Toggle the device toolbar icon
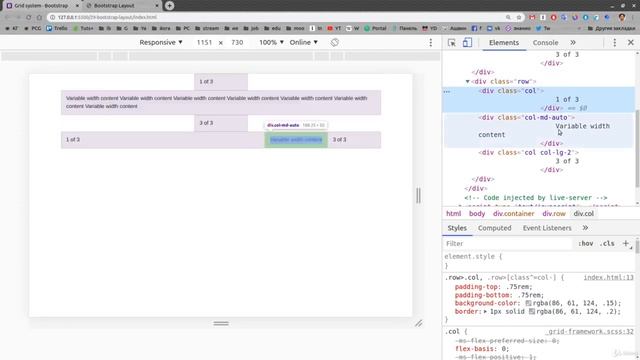The height and width of the screenshot is (360, 640). (467, 42)
